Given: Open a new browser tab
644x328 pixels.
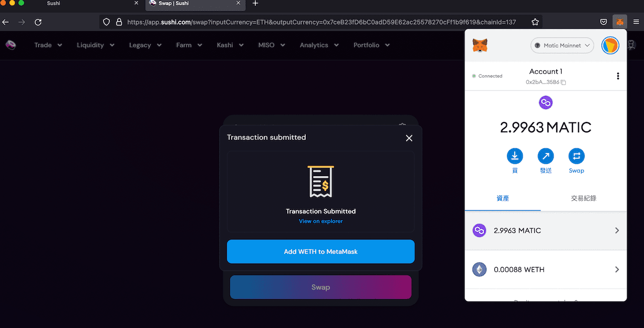Looking at the screenshot, I should (x=255, y=3).
